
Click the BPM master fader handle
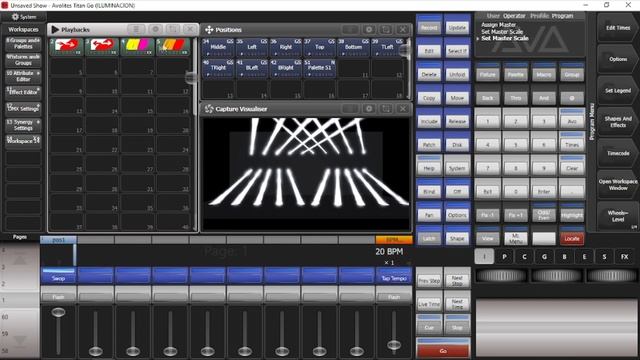pyautogui.click(x=394, y=345)
